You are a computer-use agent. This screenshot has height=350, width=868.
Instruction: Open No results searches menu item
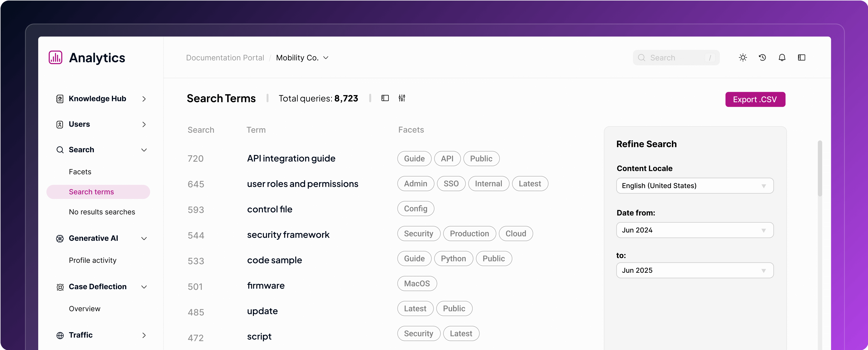102,212
